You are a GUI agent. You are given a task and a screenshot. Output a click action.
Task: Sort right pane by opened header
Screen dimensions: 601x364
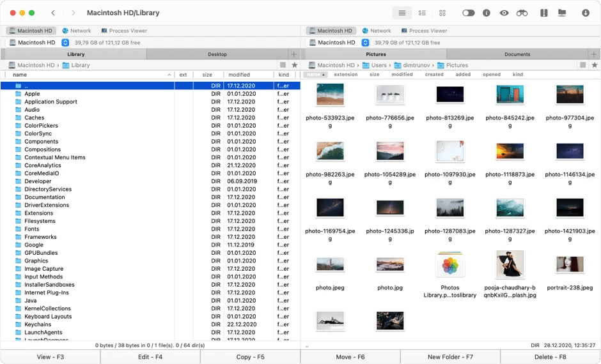tap(492, 75)
